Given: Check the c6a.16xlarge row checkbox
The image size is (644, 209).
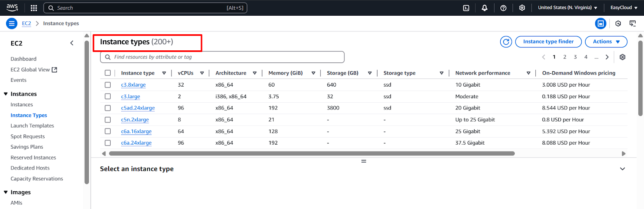Looking at the screenshot, I should coord(107,131).
